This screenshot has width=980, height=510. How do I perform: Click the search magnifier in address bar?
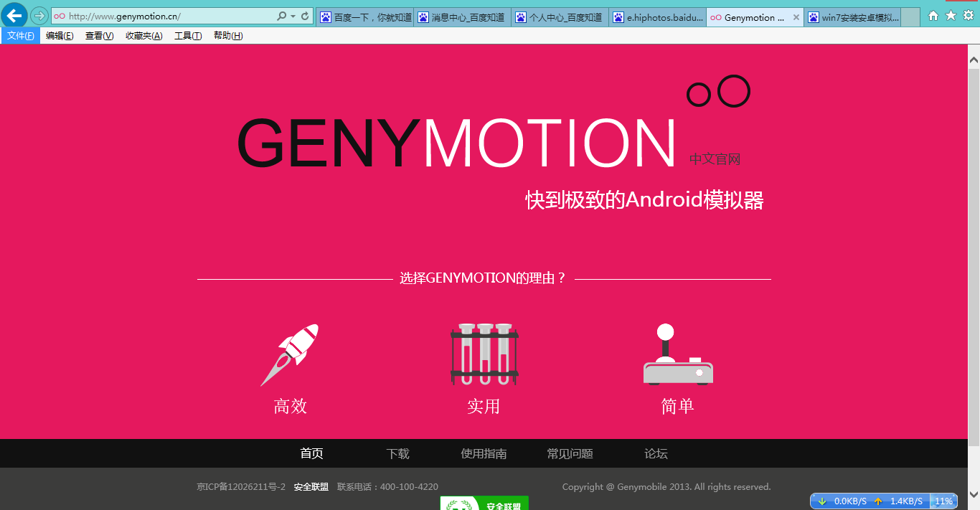point(281,16)
